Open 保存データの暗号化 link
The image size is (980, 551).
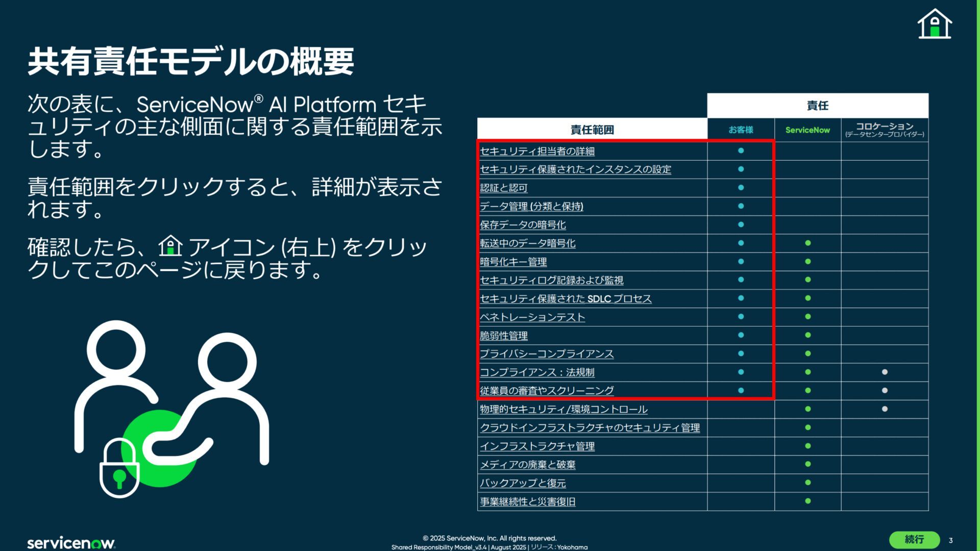tap(523, 224)
